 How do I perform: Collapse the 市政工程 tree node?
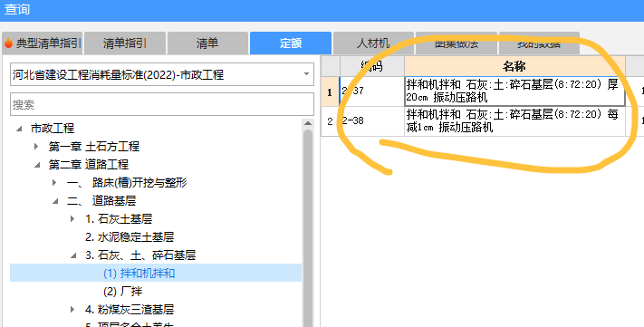[19, 129]
